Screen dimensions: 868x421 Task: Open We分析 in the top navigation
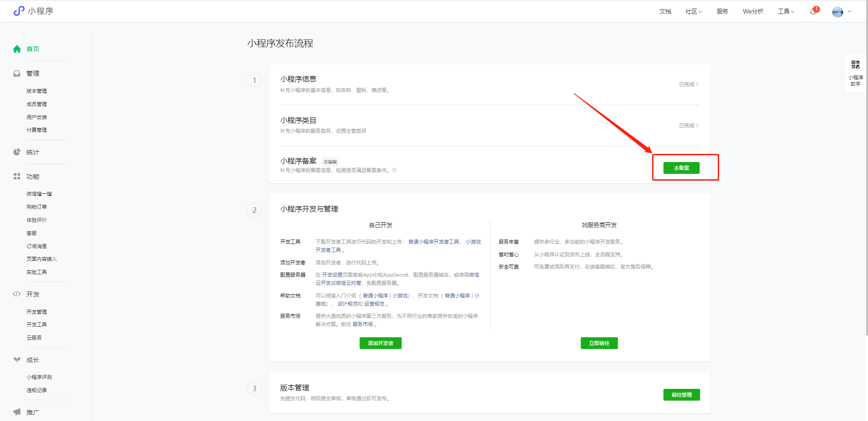[x=753, y=12]
